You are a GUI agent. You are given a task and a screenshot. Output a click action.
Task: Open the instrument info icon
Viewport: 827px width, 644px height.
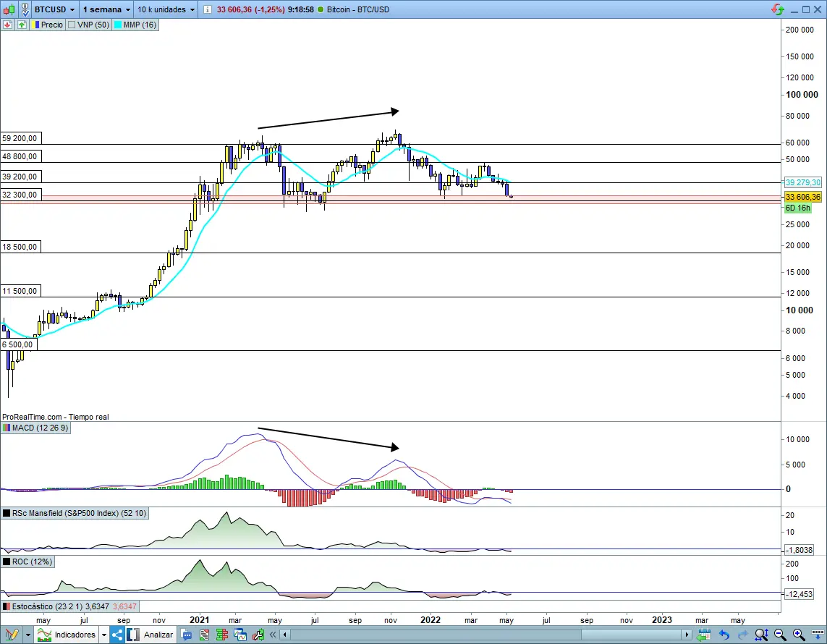tap(208, 9)
